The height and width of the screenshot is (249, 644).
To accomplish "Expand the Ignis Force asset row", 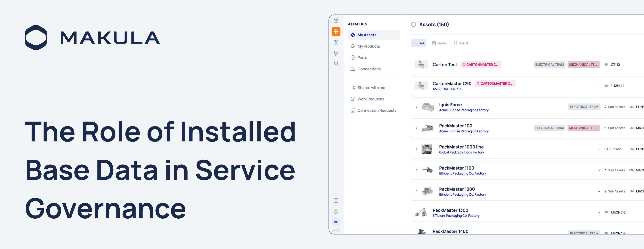I will coord(416,107).
